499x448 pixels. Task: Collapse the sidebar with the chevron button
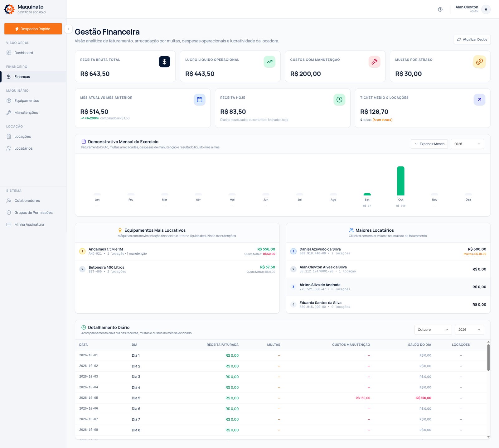pyautogui.click(x=68, y=29)
